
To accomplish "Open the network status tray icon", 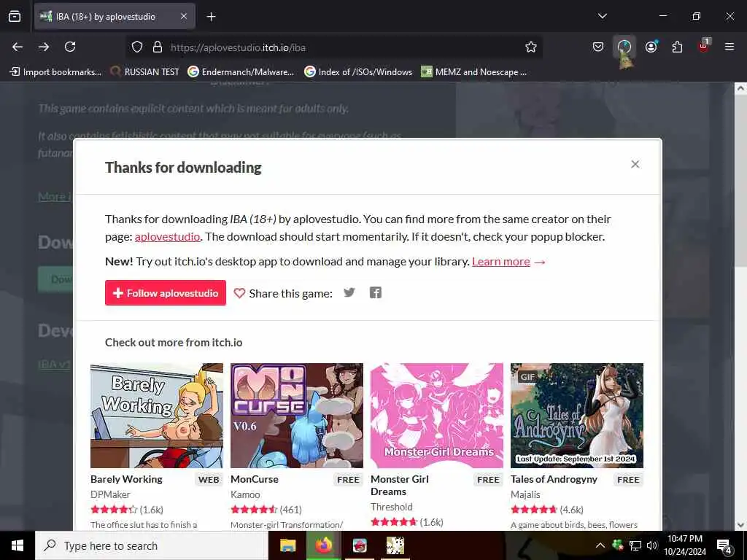I will click(x=635, y=545).
